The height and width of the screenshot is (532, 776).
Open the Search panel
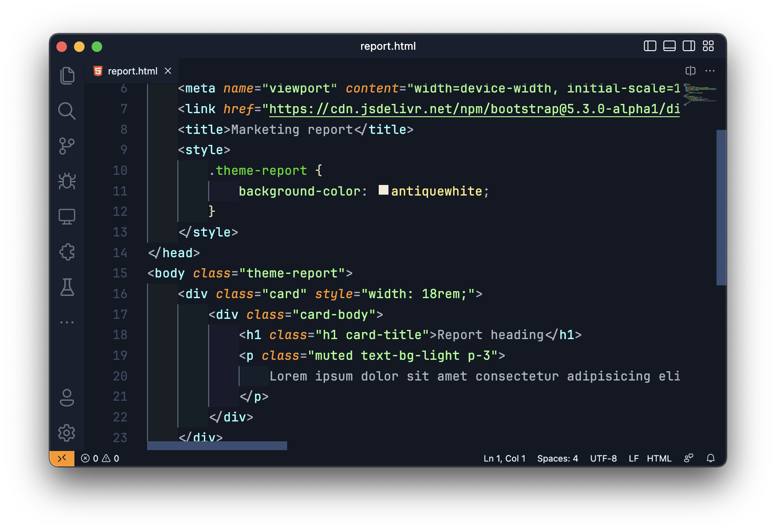click(67, 111)
